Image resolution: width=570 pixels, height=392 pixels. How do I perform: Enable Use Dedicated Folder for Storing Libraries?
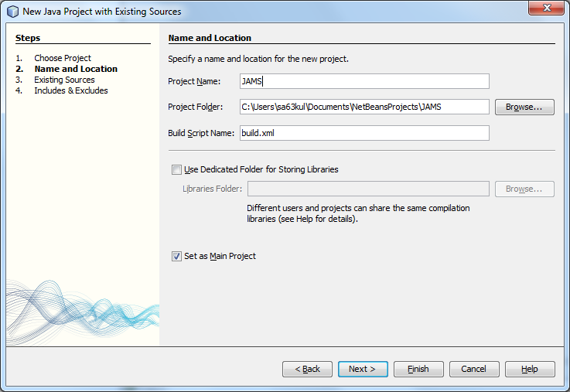[177, 169]
